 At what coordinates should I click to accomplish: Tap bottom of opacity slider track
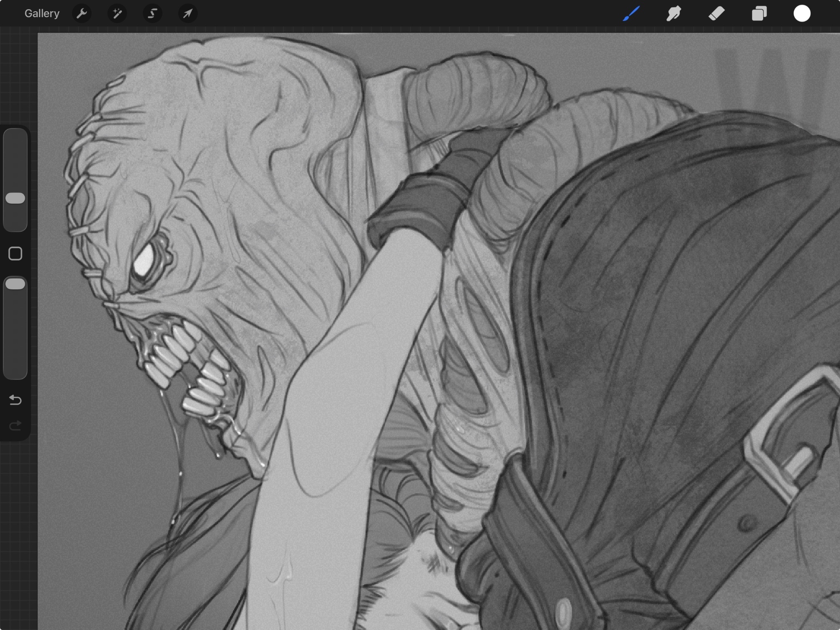16,372
